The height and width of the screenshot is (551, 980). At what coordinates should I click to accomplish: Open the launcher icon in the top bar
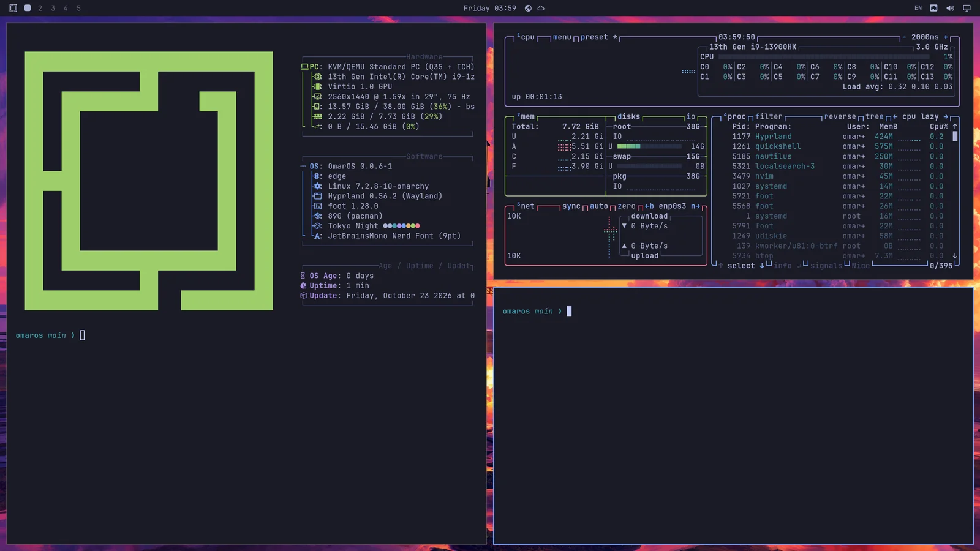coord(13,8)
